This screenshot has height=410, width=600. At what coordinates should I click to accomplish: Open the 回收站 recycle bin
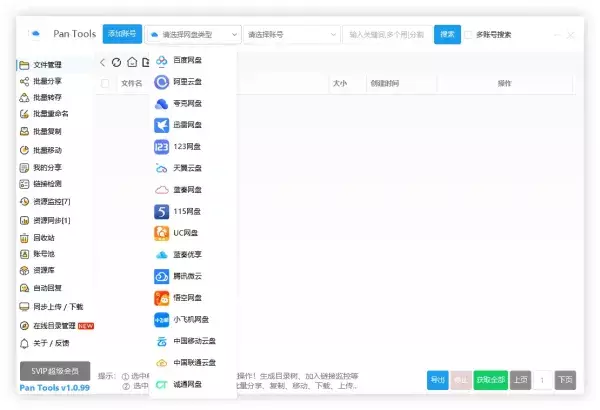[37, 238]
